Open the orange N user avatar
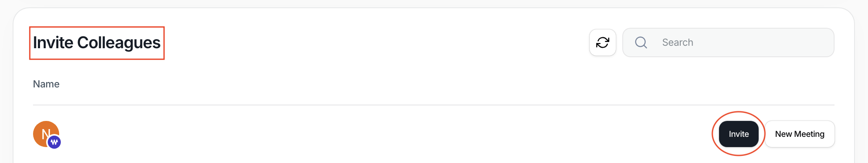This screenshot has width=868, height=163. [46, 134]
